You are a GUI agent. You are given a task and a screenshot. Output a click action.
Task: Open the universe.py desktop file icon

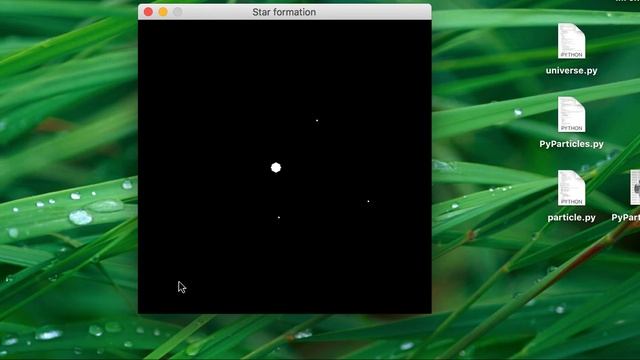(x=571, y=41)
